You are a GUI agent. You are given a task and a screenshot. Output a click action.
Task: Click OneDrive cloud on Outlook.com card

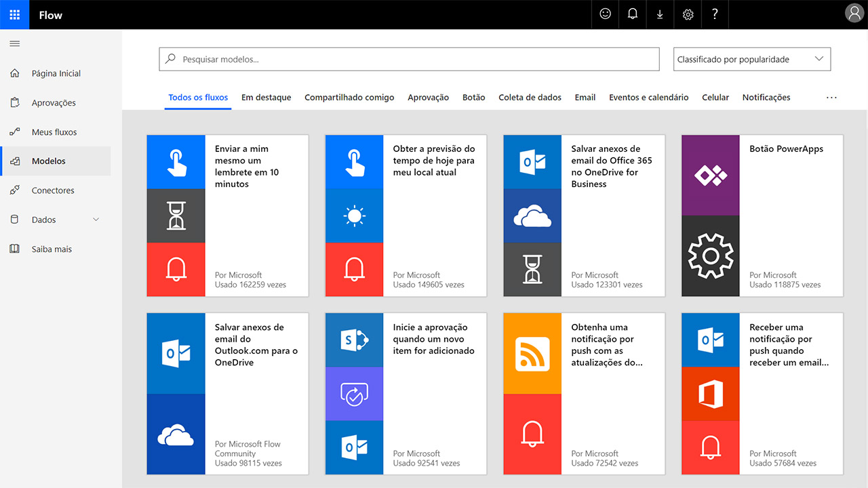click(176, 434)
